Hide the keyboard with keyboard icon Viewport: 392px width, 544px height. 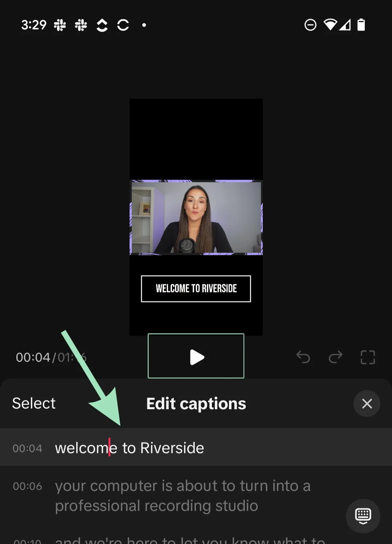[363, 516]
